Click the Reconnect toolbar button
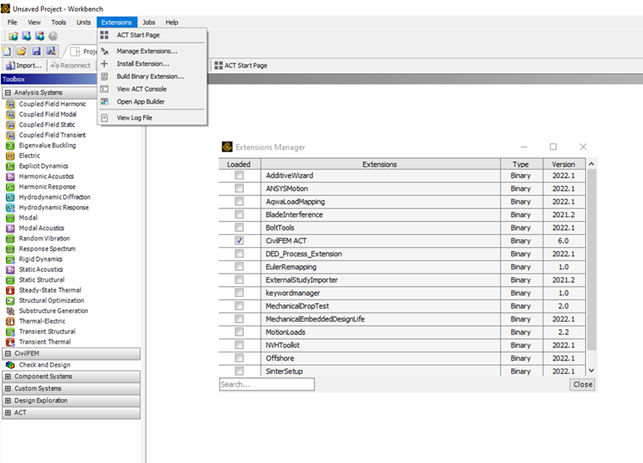643x463 pixels. click(x=71, y=65)
